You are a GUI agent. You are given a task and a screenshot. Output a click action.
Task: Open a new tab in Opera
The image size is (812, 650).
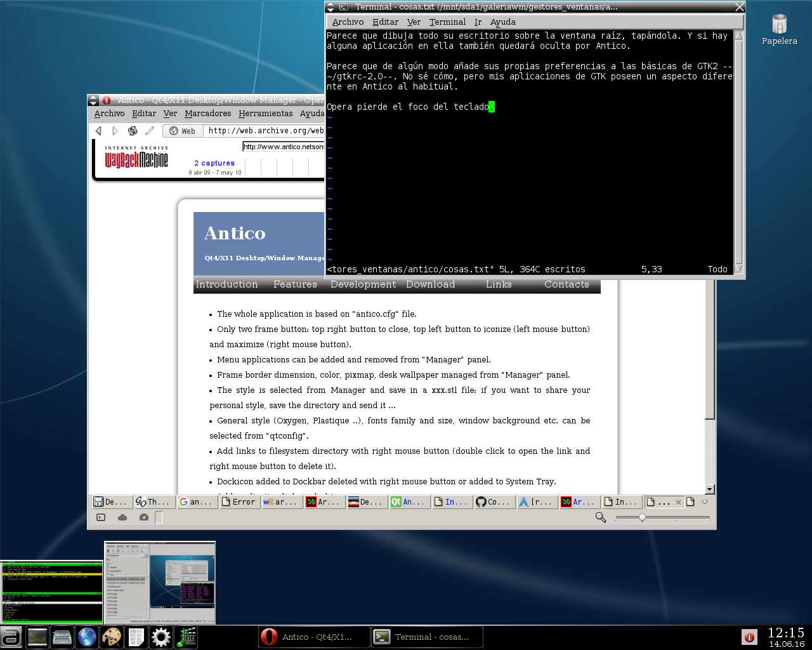coord(690,501)
